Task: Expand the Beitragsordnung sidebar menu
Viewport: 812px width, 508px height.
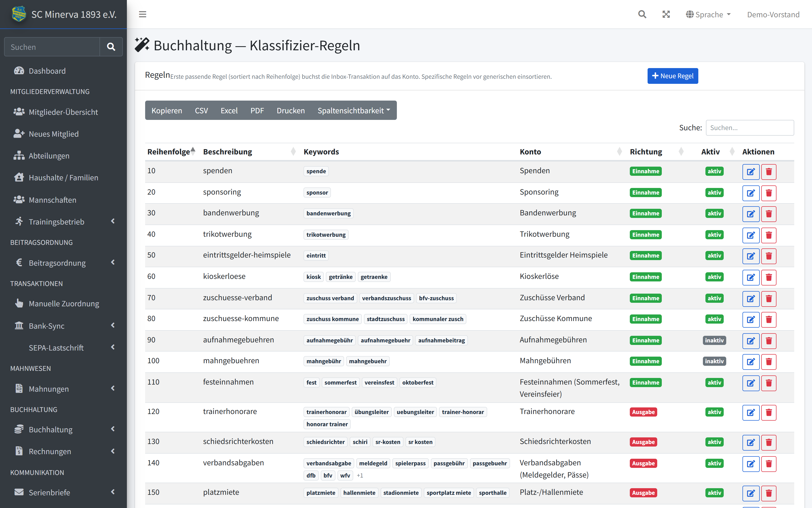Action: point(63,262)
